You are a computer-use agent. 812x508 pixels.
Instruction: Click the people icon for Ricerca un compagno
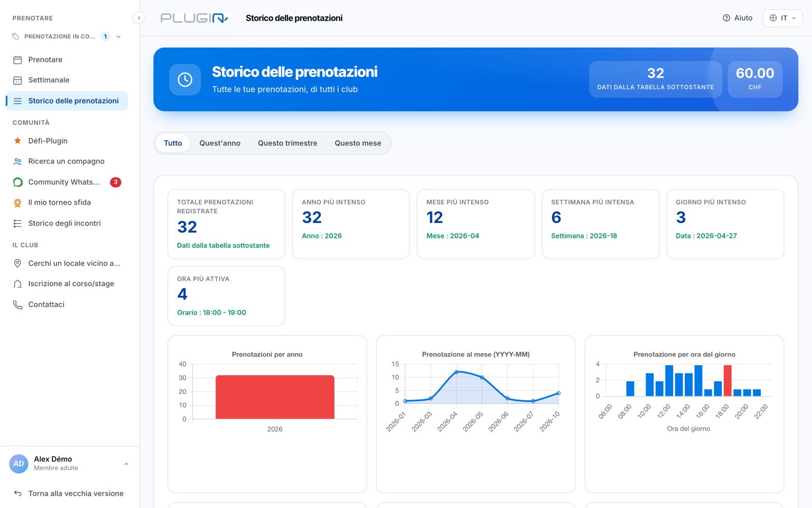coord(17,162)
